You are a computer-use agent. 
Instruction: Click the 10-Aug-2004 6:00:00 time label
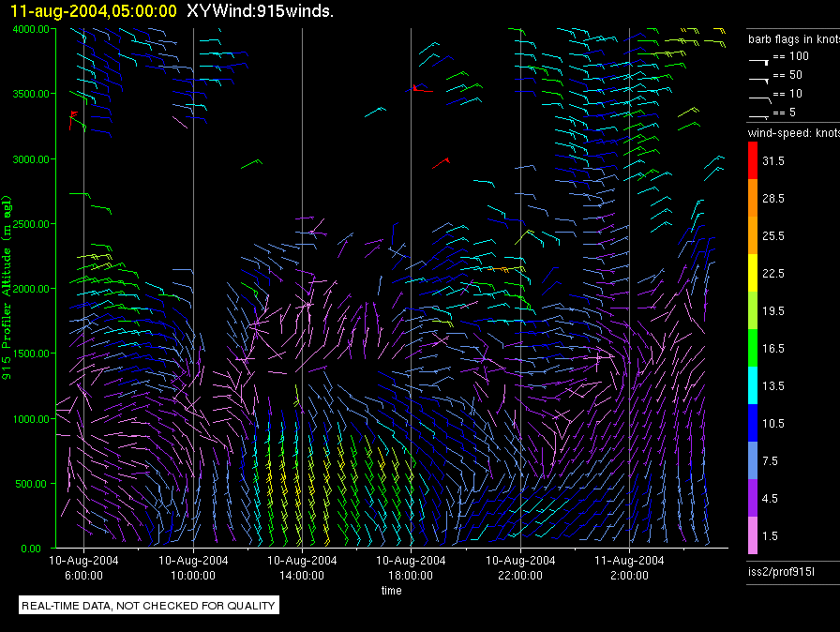click(83, 567)
